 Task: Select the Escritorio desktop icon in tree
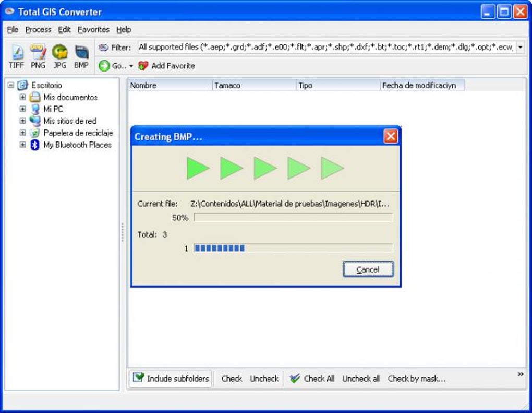click(x=22, y=85)
